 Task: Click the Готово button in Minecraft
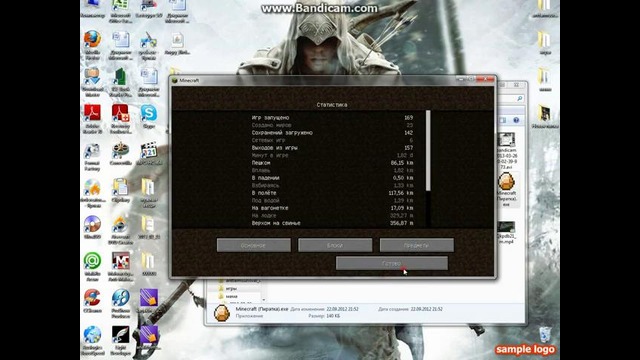(391, 263)
